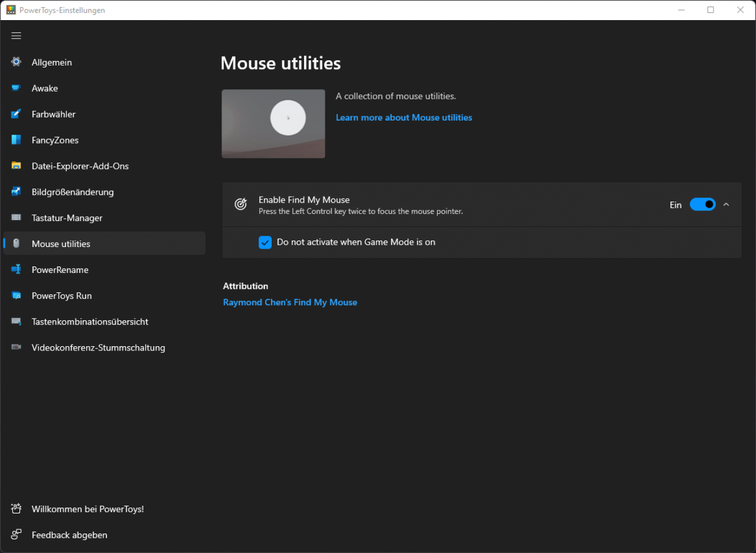Click the Ein toggle state label
This screenshot has height=553, width=756.
click(x=676, y=205)
